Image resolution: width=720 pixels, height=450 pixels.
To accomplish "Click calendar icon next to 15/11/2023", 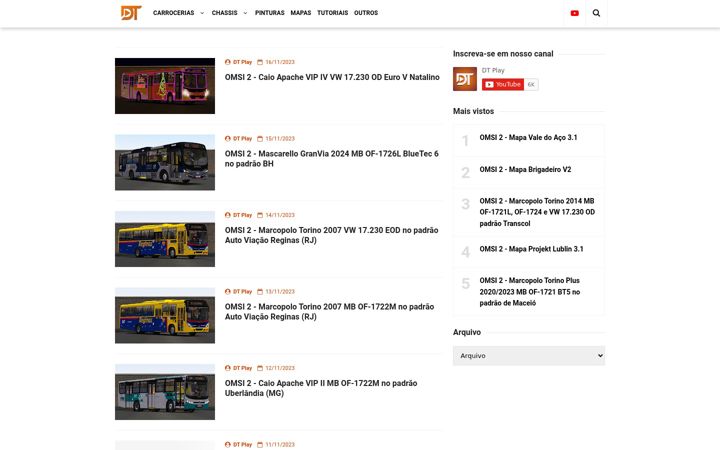I will coord(260,139).
